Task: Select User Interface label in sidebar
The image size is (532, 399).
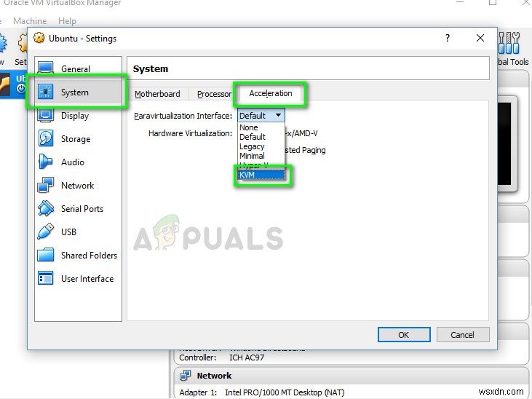Action: pos(87,279)
